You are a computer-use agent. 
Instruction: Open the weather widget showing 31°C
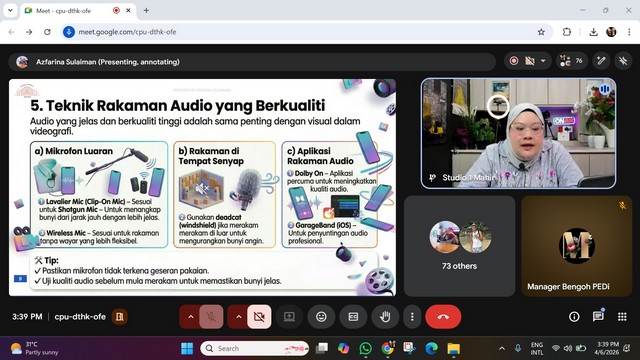point(34,348)
